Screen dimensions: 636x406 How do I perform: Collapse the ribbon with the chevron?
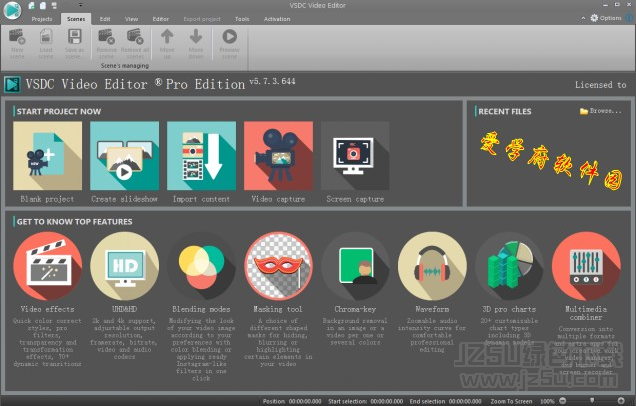click(583, 18)
